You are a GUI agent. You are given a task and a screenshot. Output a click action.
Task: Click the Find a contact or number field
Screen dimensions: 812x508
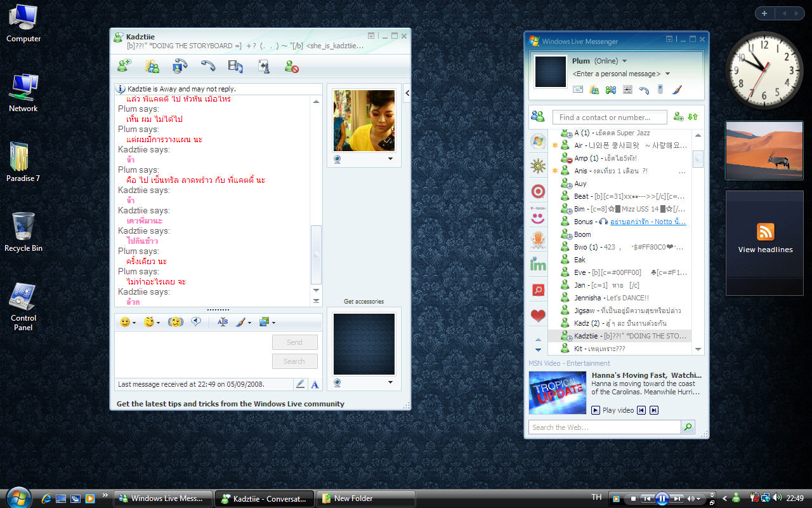point(610,117)
